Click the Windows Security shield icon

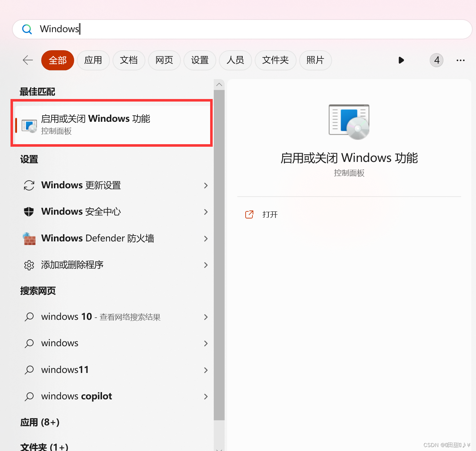(29, 212)
